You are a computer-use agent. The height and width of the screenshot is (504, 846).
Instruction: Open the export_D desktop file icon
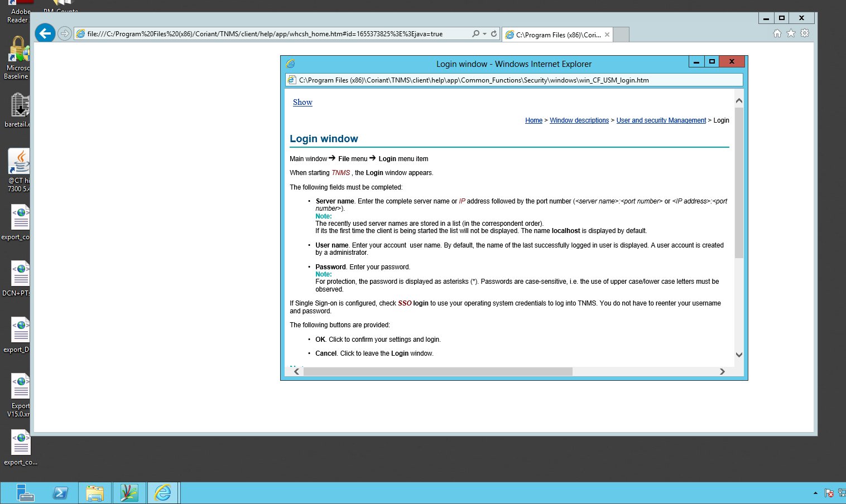click(x=17, y=335)
